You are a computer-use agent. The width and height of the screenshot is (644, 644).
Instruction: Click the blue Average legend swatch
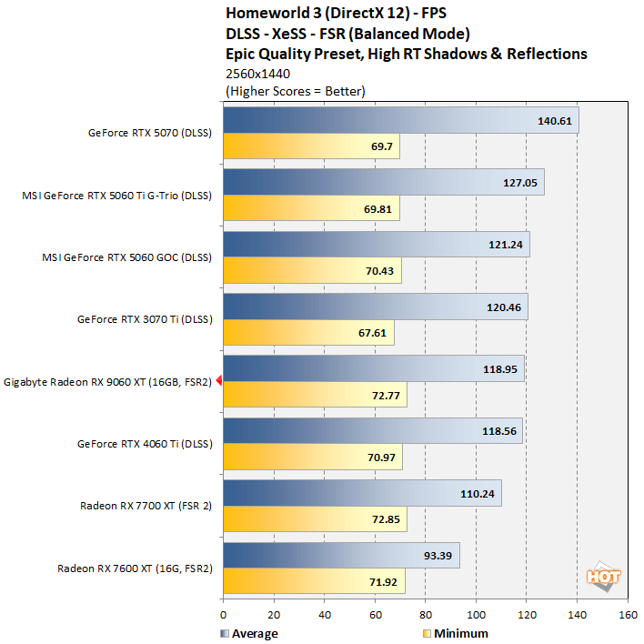point(225,633)
